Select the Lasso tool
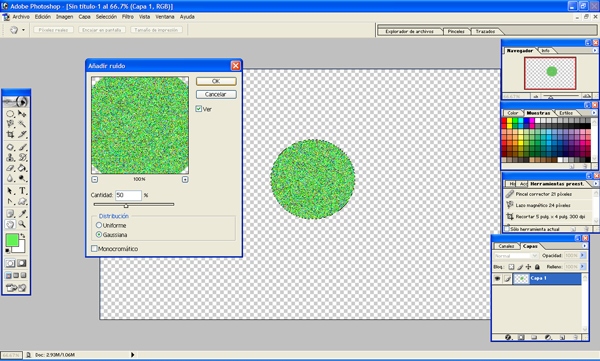Screen dimensions: 600x361 pos(10,124)
